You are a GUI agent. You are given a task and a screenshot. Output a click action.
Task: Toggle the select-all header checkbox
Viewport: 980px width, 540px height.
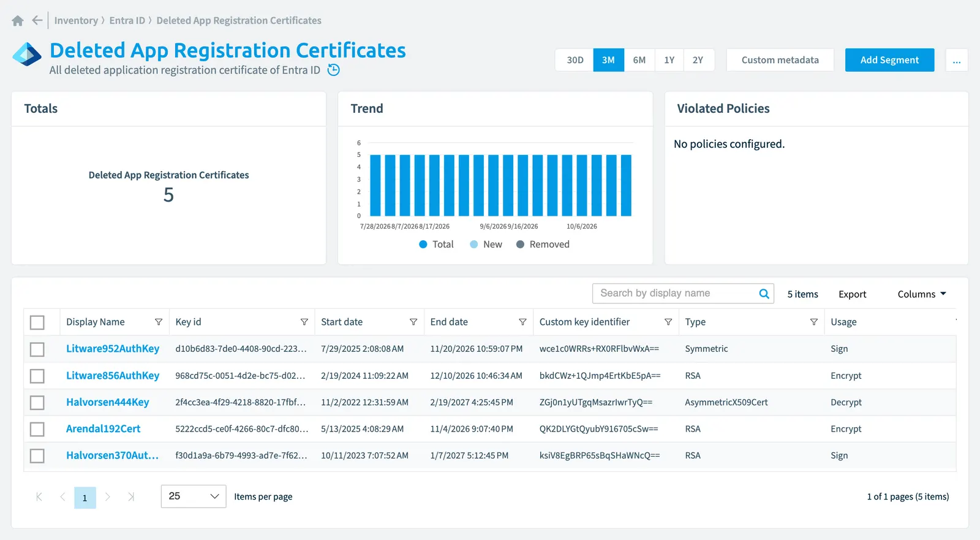pyautogui.click(x=37, y=322)
